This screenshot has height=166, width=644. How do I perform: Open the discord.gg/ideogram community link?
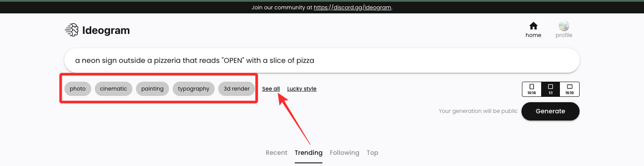[353, 8]
